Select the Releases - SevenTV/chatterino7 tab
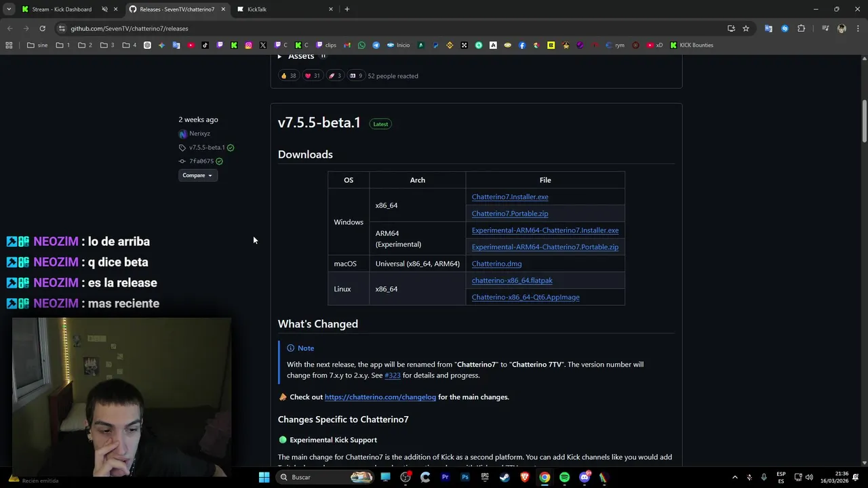868x488 pixels. tap(176, 9)
